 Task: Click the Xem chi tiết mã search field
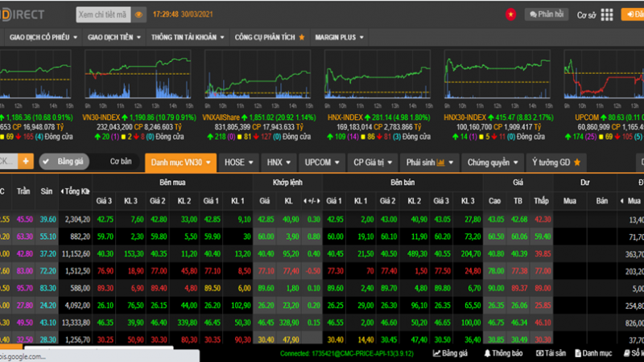click(104, 14)
